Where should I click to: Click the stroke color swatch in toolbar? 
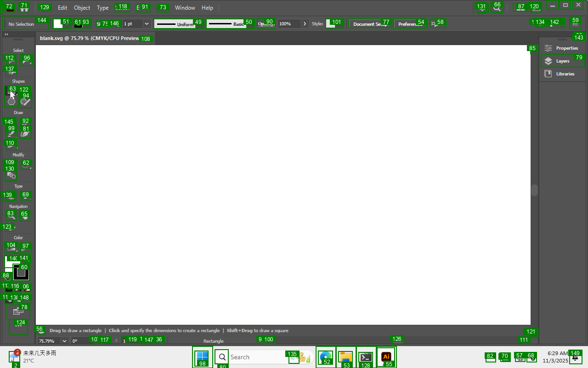79,24
